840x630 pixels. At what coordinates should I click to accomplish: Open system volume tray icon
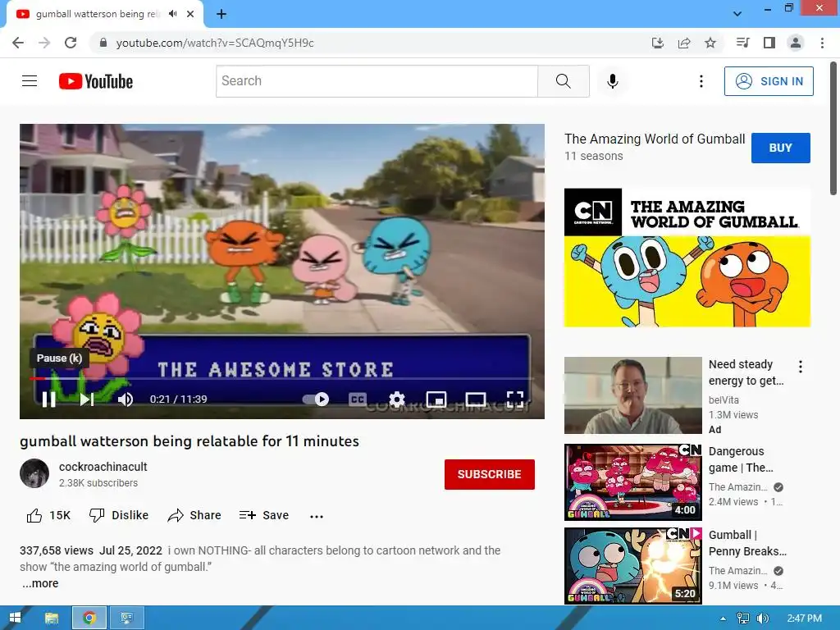point(762,619)
